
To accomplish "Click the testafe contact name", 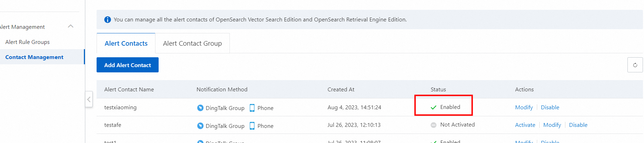I will [x=113, y=125].
